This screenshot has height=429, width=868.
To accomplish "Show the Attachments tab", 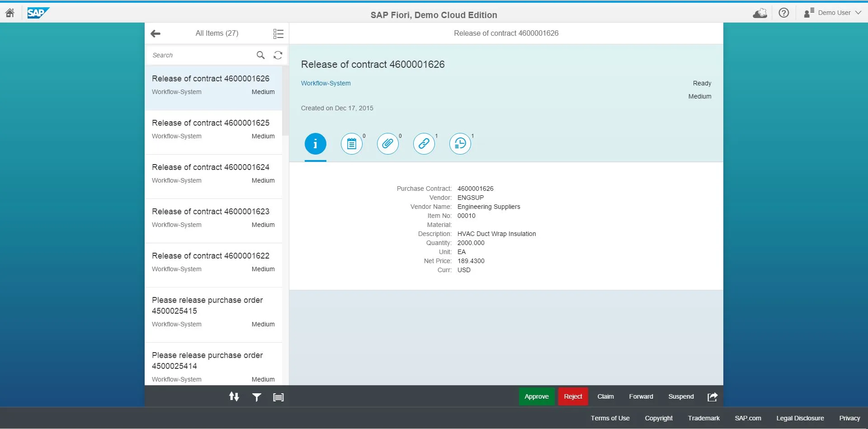I will click(x=387, y=144).
